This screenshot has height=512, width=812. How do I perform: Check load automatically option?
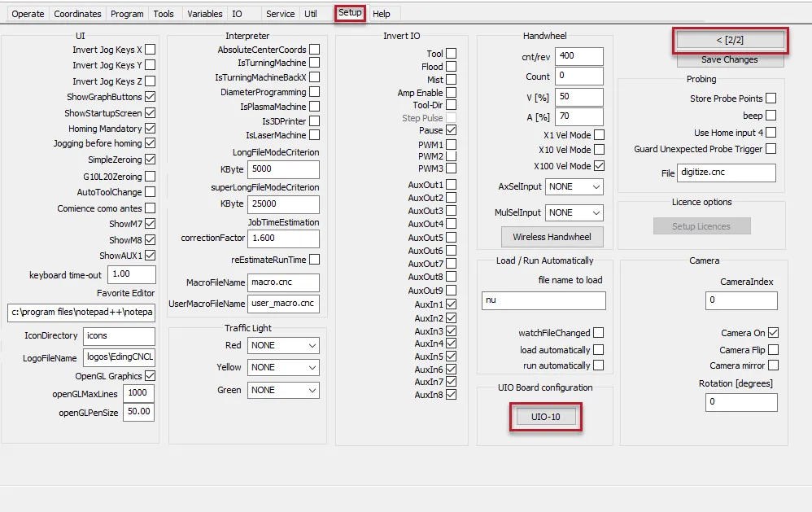pyautogui.click(x=599, y=350)
